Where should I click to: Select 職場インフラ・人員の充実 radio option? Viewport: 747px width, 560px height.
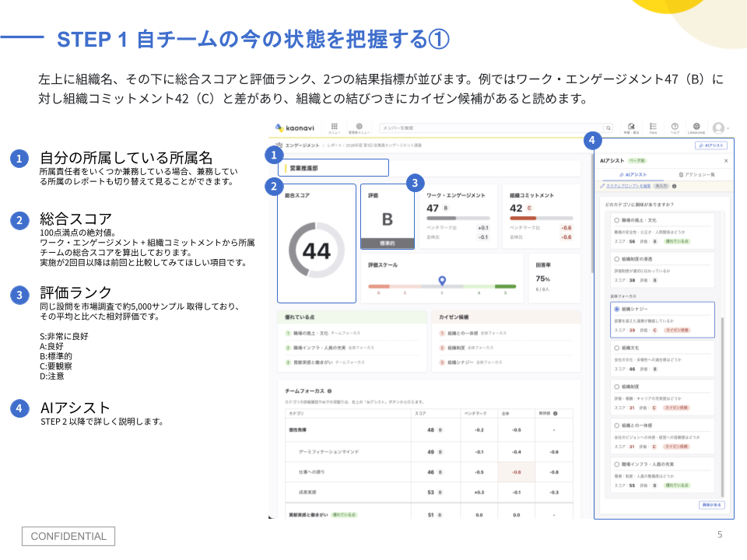tap(616, 464)
